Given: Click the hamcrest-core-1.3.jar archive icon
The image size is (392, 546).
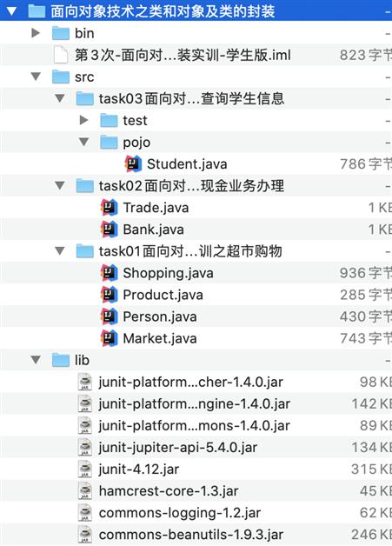Looking at the screenshot, I should pyautogui.click(x=85, y=491).
